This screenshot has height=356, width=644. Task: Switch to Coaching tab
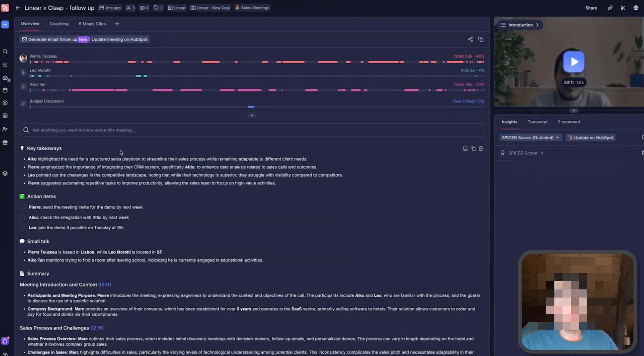(x=59, y=24)
